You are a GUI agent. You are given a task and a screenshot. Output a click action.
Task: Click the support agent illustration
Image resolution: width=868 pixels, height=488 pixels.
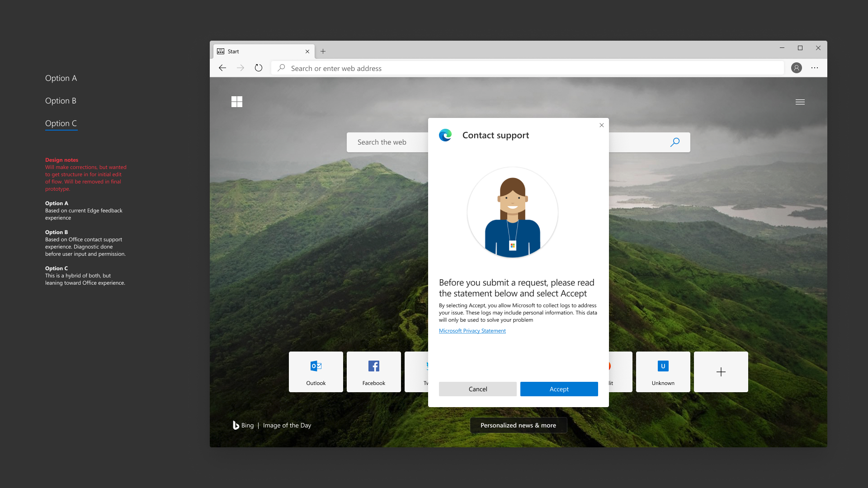[x=513, y=212]
